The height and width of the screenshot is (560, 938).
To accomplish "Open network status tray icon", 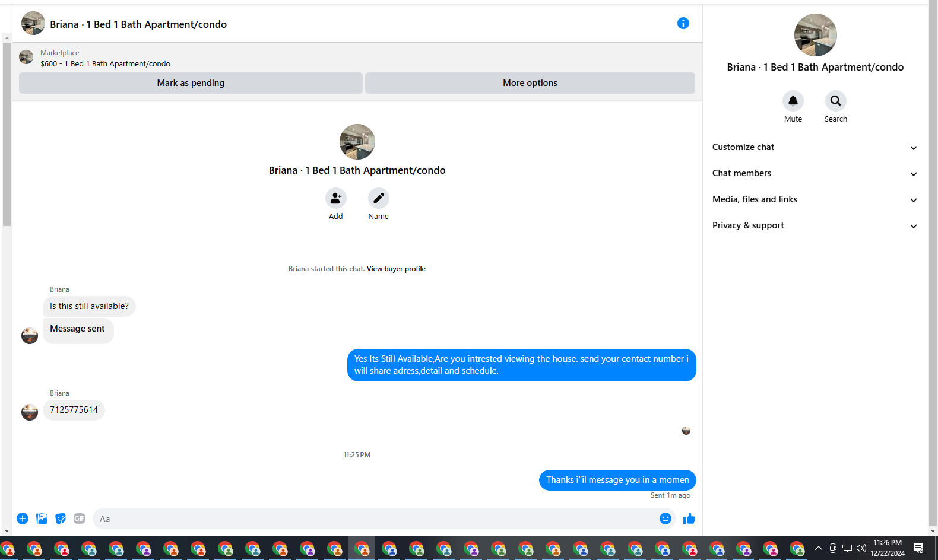I will 847,548.
